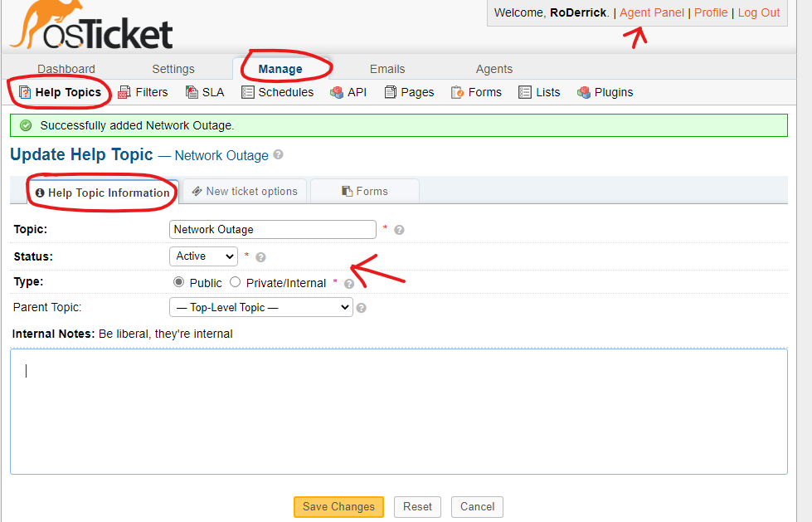The height and width of the screenshot is (522, 812).
Task: Open the Status dropdown showing Active
Action: coord(203,256)
